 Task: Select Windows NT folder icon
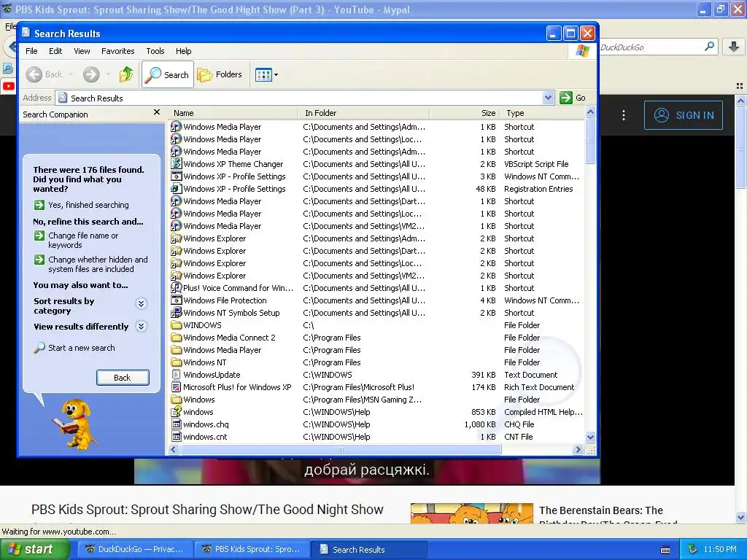click(177, 362)
